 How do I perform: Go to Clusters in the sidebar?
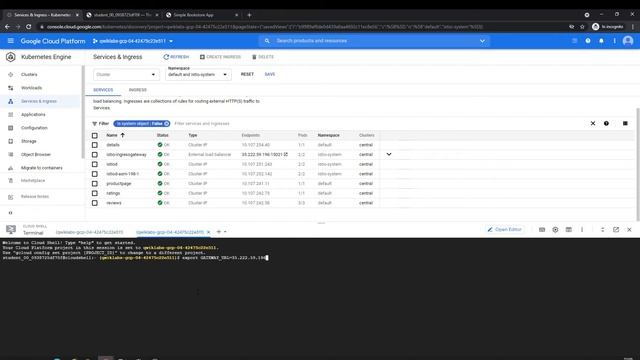[x=29, y=75]
